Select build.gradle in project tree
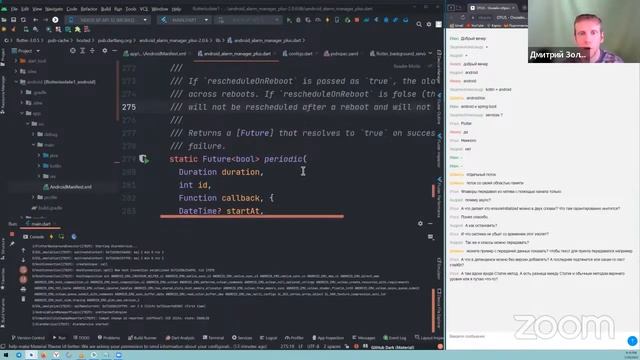Screen dimensions: 640x360 click(47, 208)
